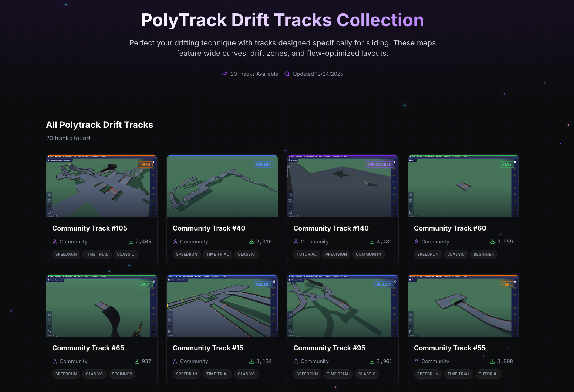Screen dimensions: 574x392
Task: Click the person icon on Community Track #95
Action: tap(296, 361)
